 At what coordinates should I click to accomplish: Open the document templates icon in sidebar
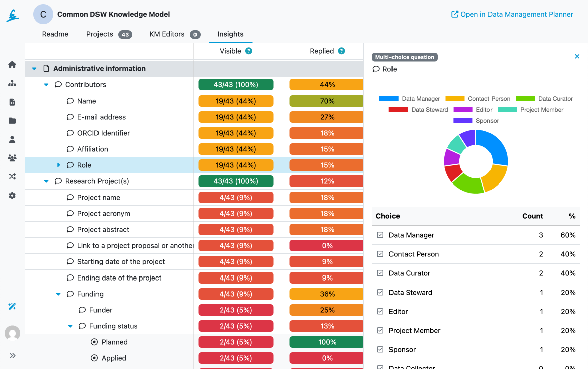pyautogui.click(x=12, y=102)
